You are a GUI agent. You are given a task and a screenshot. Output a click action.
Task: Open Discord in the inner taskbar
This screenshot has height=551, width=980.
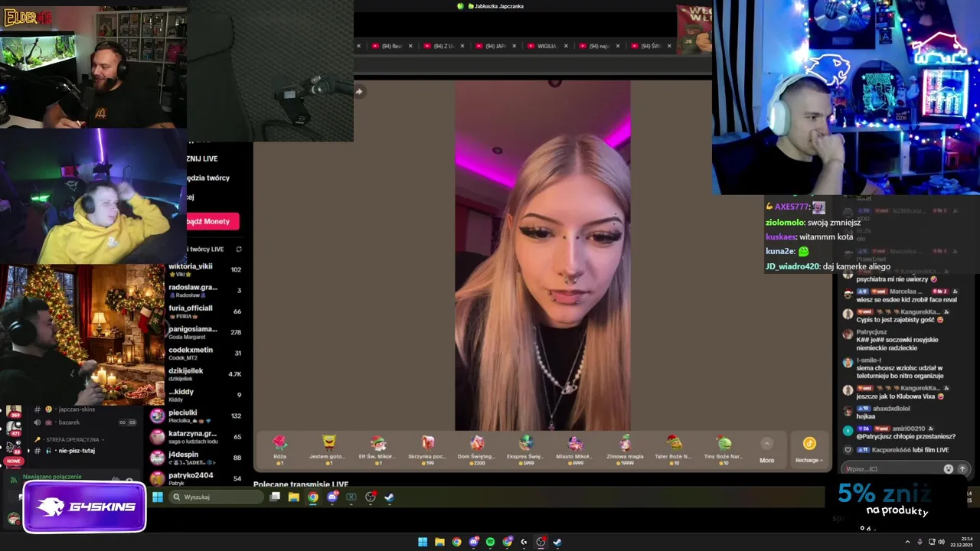tap(332, 497)
